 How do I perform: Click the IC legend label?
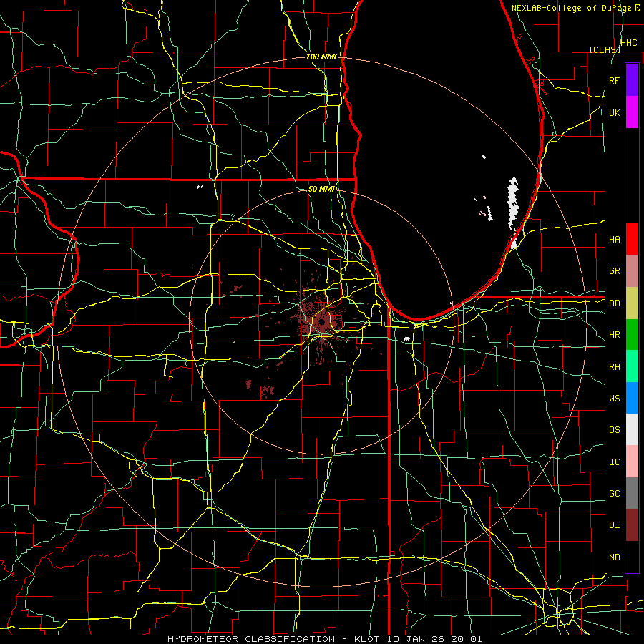point(614,462)
